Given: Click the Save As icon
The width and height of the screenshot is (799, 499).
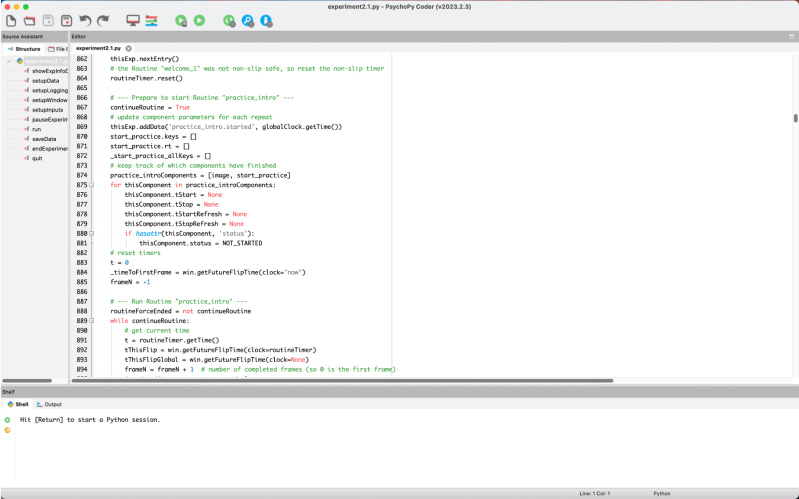Looking at the screenshot, I should click(x=66, y=21).
